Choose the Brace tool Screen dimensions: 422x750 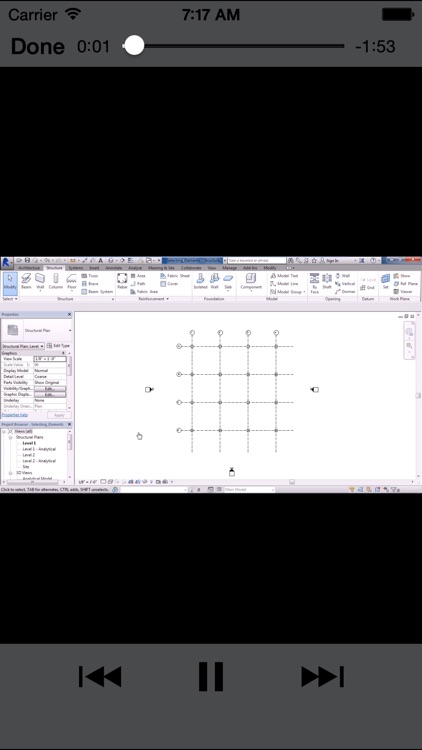click(x=89, y=284)
